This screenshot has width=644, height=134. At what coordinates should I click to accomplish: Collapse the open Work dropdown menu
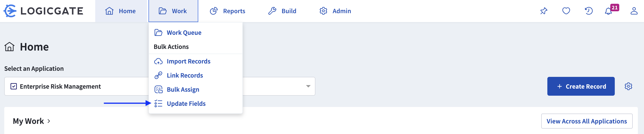pyautogui.click(x=173, y=11)
